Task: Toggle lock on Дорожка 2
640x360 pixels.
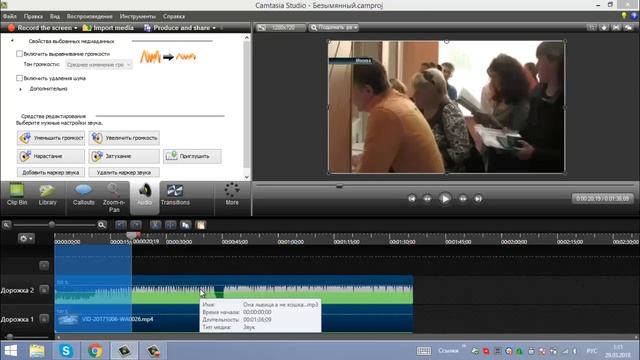Action: (x=44, y=290)
